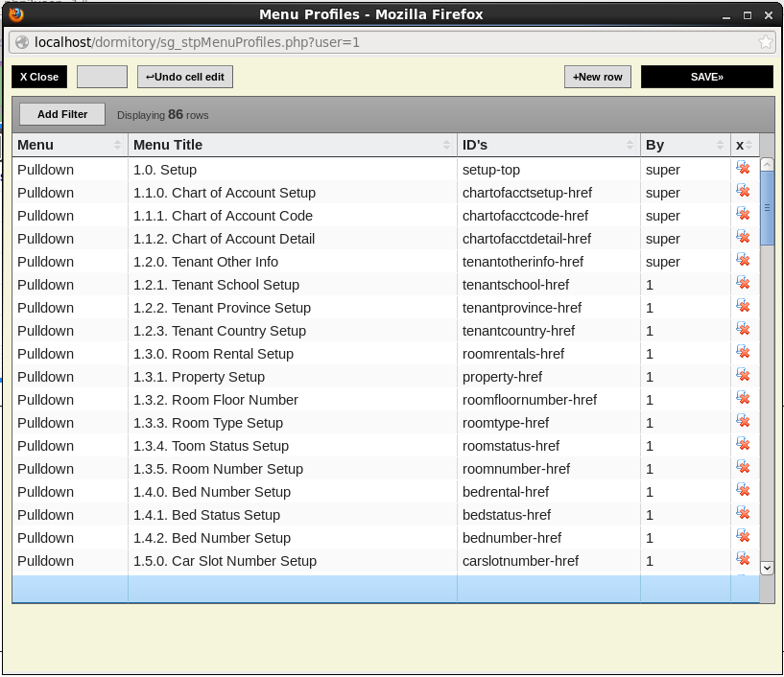784x677 pixels.
Task: Remove the Room Type Setup row
Action: pos(743,422)
